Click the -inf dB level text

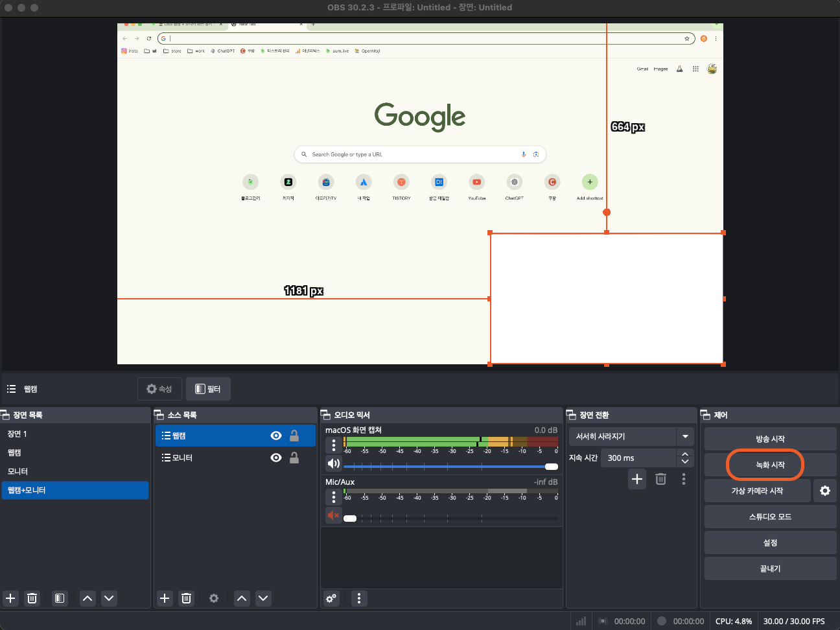tap(546, 482)
